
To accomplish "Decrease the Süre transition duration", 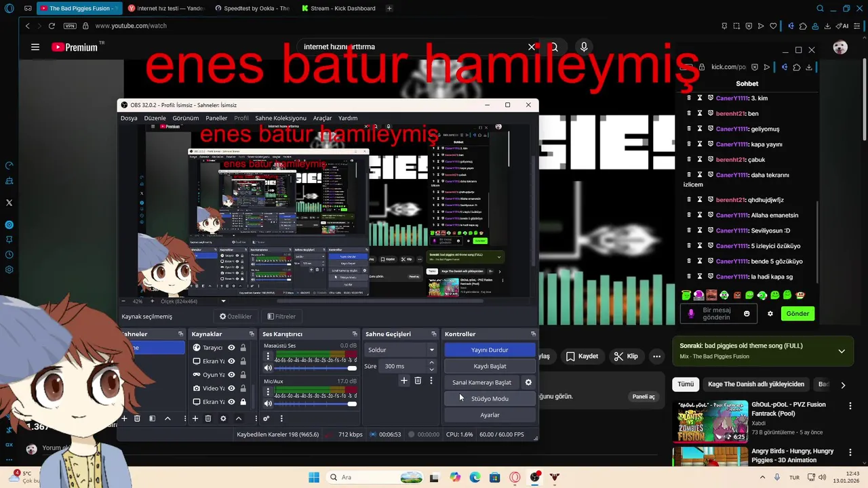I will click(x=431, y=369).
